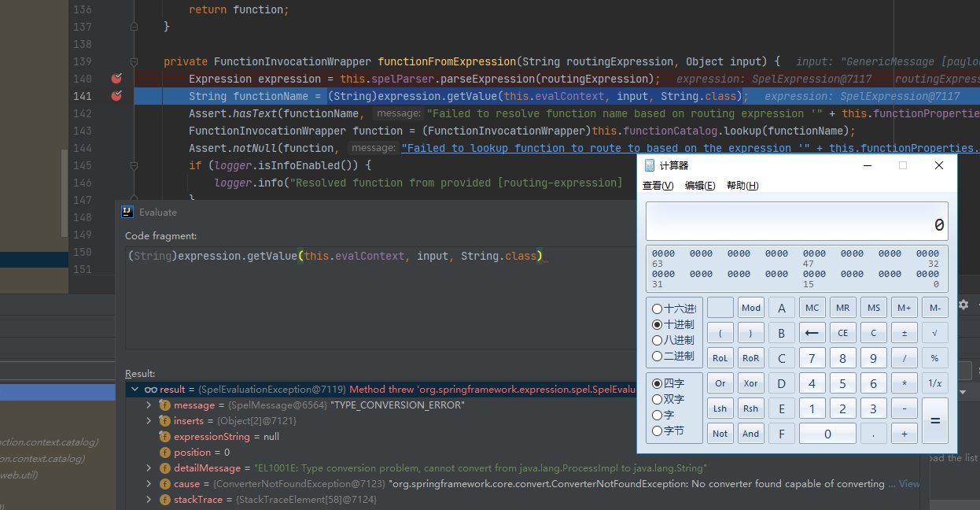Screen dimensions: 980x510
Task: Select binary (二进制) mode in Calculator
Action: click(x=674, y=356)
